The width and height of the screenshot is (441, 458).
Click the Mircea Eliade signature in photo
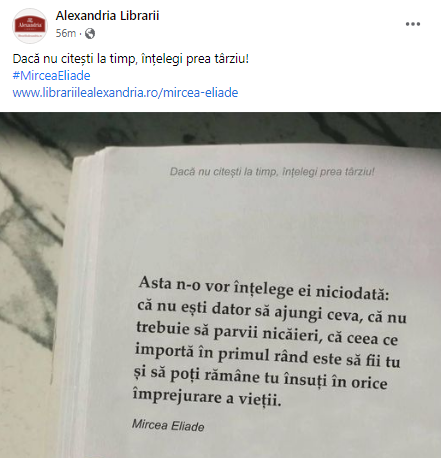[168, 425]
